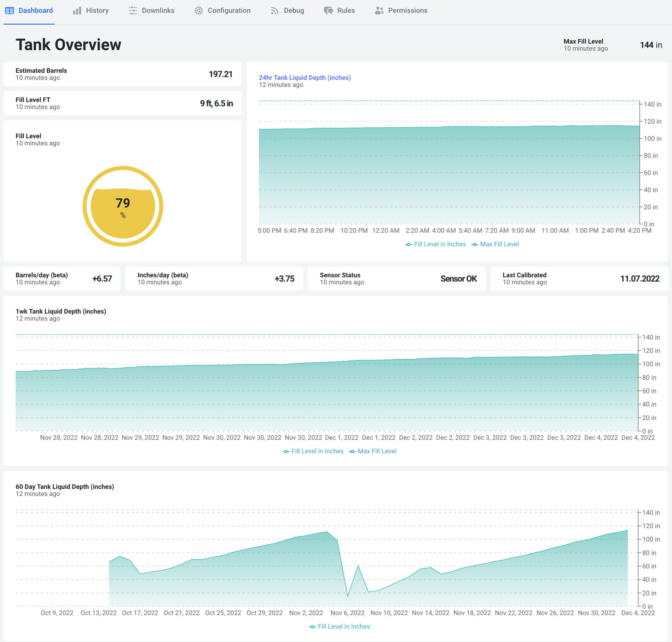Click the Permissions people icon
The image size is (672, 642).
(379, 11)
